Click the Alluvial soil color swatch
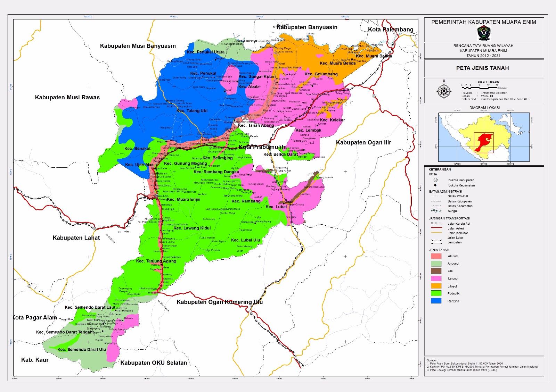 [436, 256]
